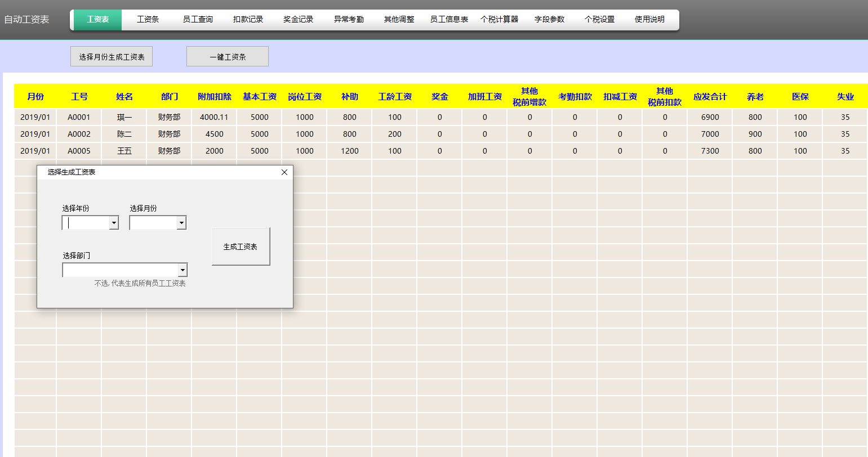The height and width of the screenshot is (457, 868).
Task: Click 选择月份生成工资表 button
Action: tap(111, 56)
